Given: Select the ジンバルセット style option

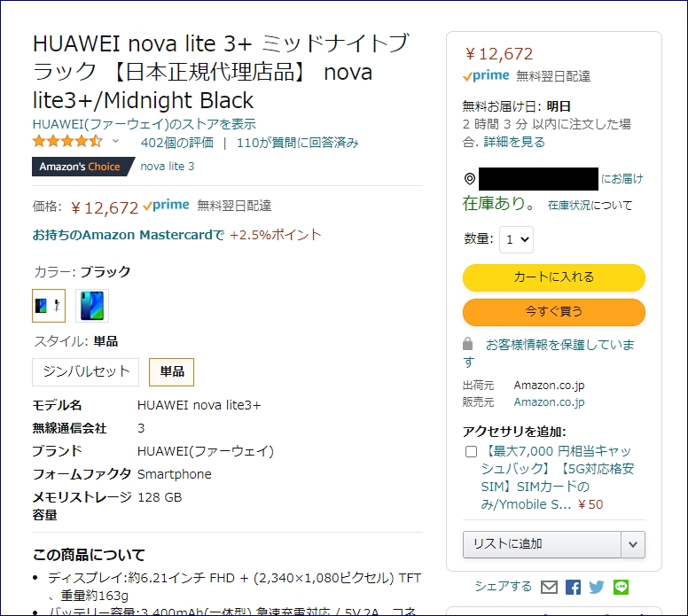Looking at the screenshot, I should pos(85,371).
